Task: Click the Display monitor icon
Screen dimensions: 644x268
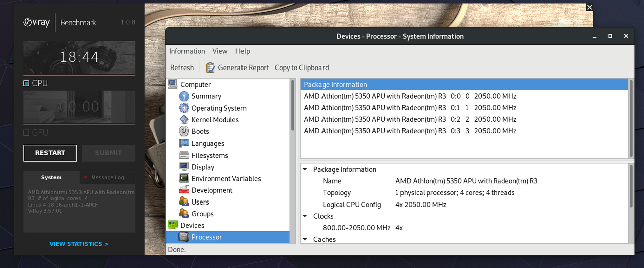Action: pos(184,167)
